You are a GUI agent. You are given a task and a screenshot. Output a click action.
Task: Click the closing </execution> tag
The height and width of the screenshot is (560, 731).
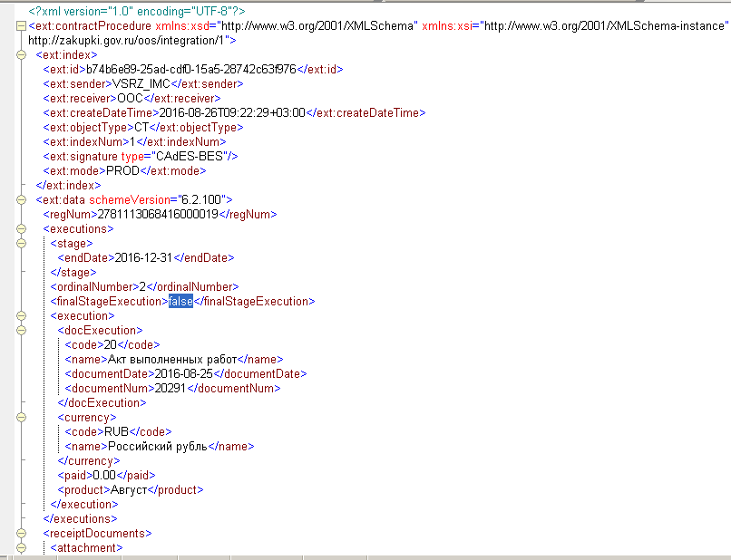[x=84, y=504]
